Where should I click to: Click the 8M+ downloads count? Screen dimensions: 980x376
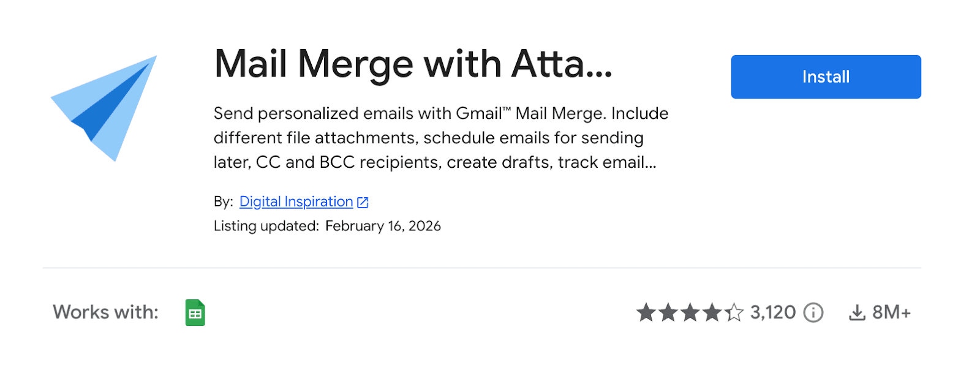tap(892, 312)
